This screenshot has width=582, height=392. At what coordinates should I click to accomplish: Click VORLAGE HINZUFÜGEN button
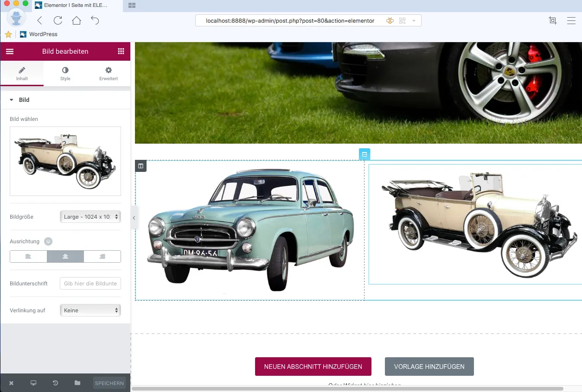coord(429,367)
